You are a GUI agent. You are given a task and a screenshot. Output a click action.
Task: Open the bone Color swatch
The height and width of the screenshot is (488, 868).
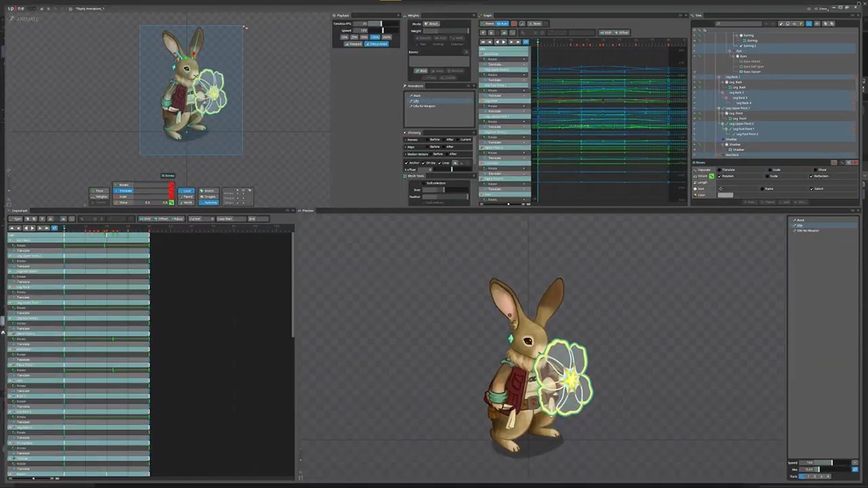[x=725, y=195]
